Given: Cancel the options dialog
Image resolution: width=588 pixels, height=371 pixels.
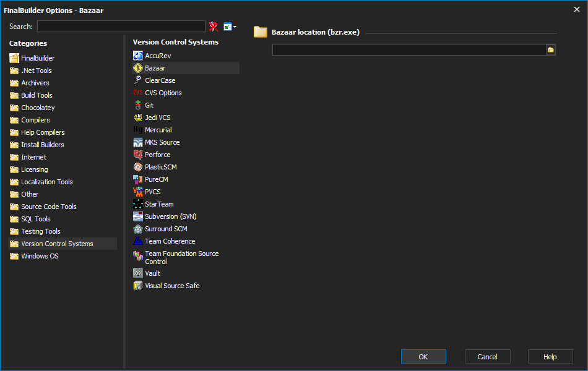Looking at the screenshot, I should (x=488, y=356).
